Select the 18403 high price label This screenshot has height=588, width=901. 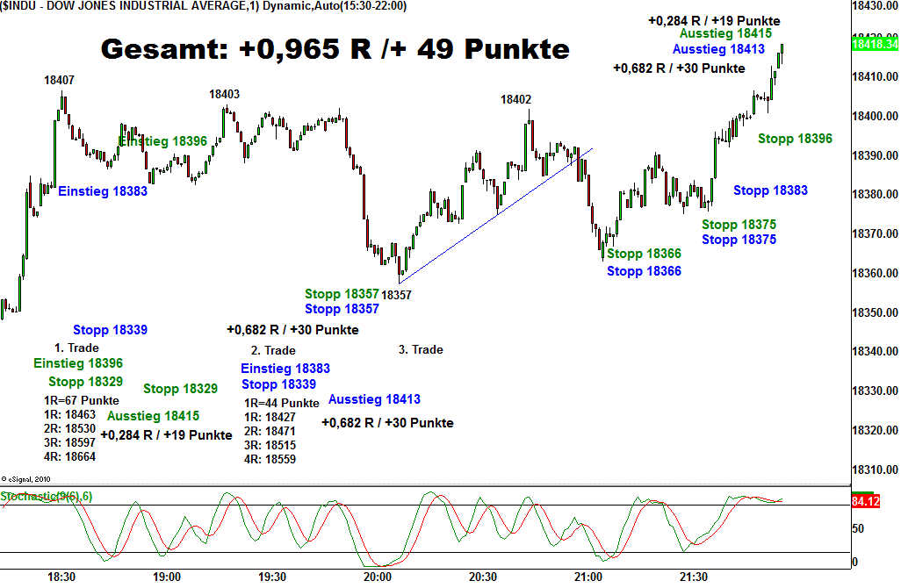click(224, 94)
